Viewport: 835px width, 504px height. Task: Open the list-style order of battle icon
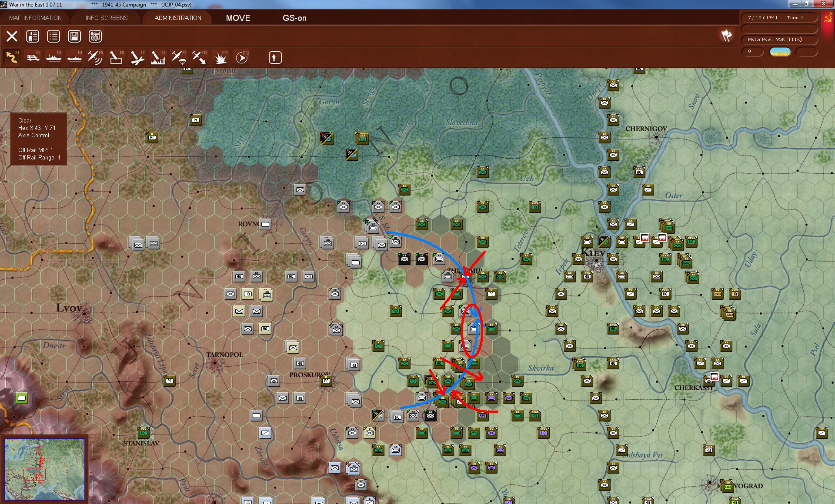pos(53,36)
